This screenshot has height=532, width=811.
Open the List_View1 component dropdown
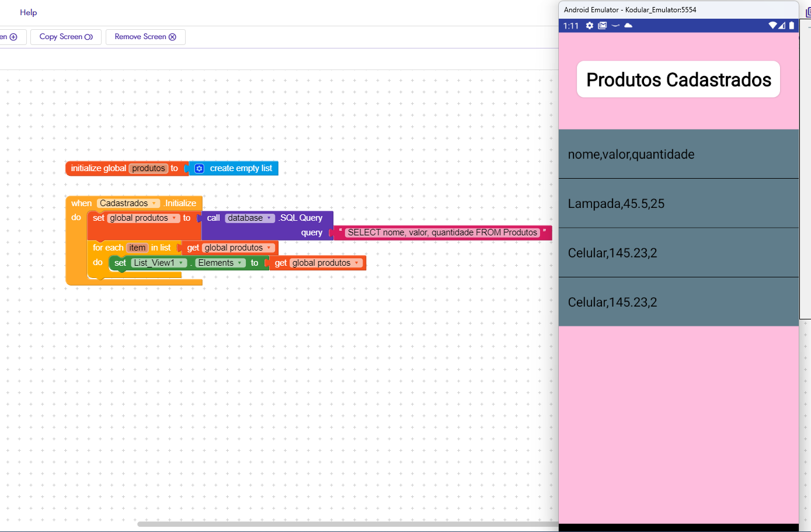click(181, 263)
